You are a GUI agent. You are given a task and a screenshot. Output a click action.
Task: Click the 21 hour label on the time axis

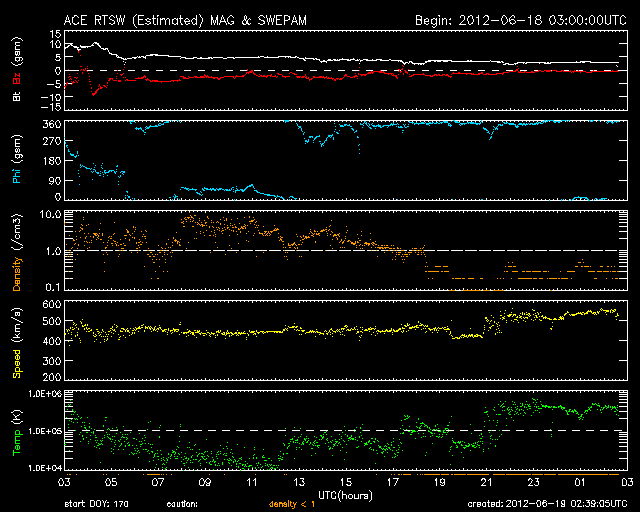click(487, 483)
